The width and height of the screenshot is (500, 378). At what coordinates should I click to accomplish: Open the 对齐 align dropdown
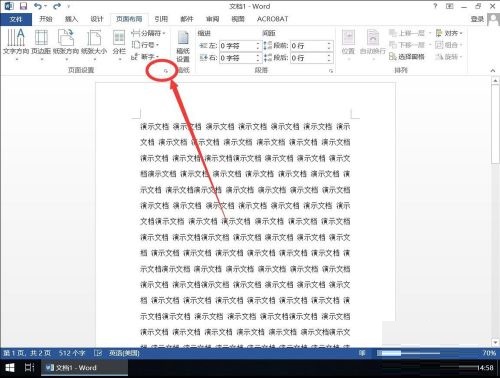pos(449,33)
